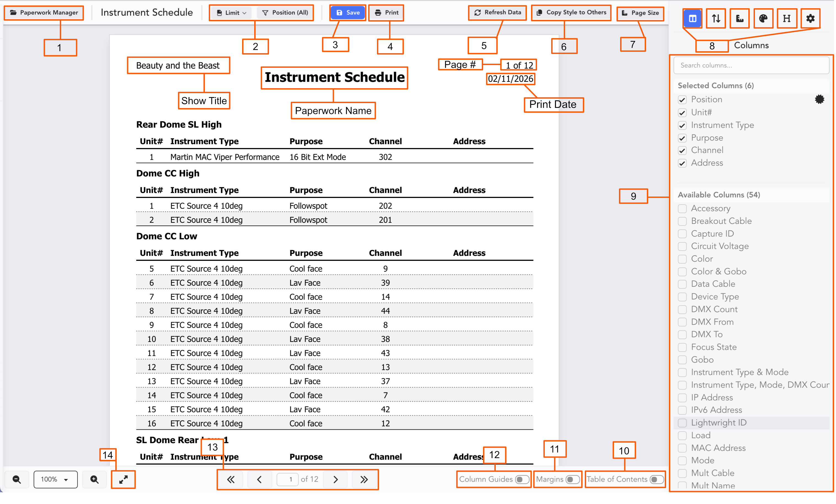This screenshot has width=836, height=504.
Task: Click the blue Save button
Action: point(348,13)
